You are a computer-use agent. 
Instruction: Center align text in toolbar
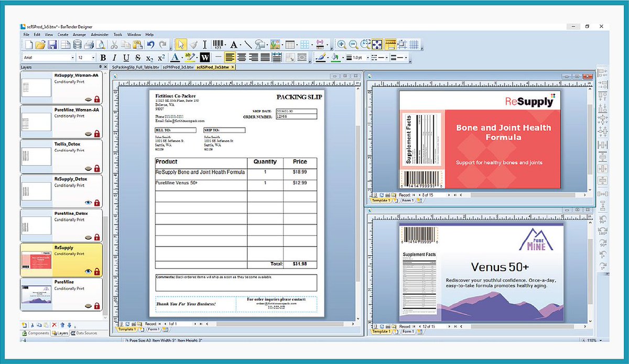[242, 58]
